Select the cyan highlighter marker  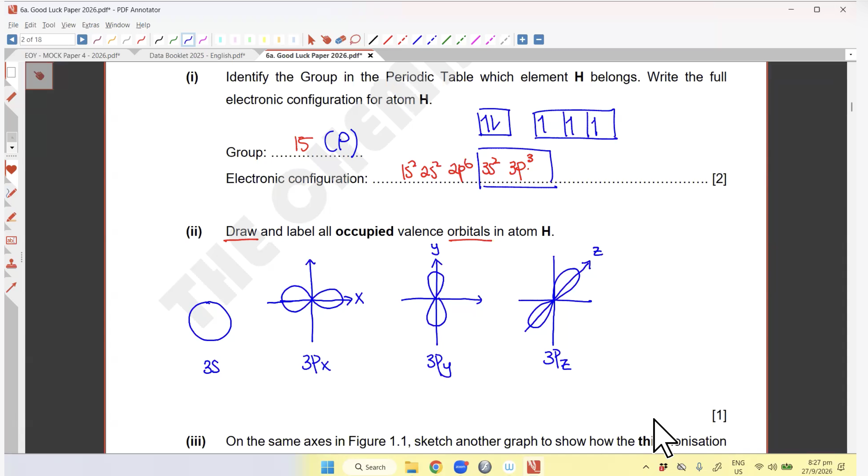[220, 39]
